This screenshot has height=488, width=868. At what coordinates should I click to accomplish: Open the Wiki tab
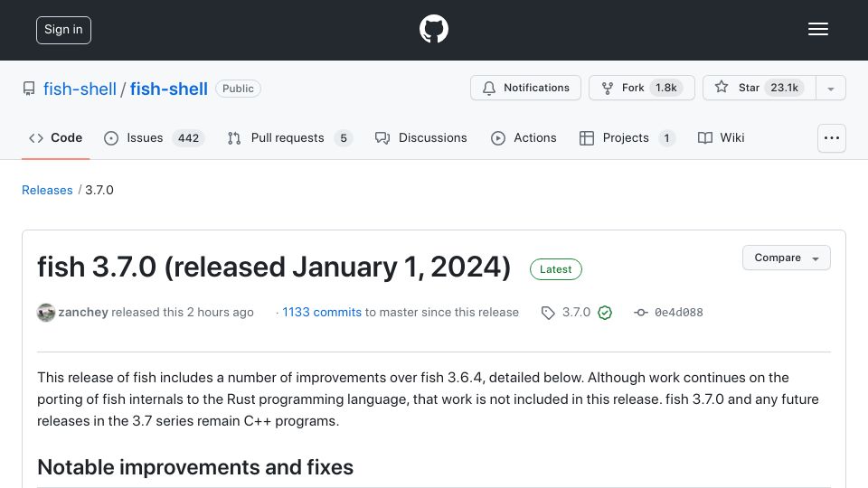point(721,137)
